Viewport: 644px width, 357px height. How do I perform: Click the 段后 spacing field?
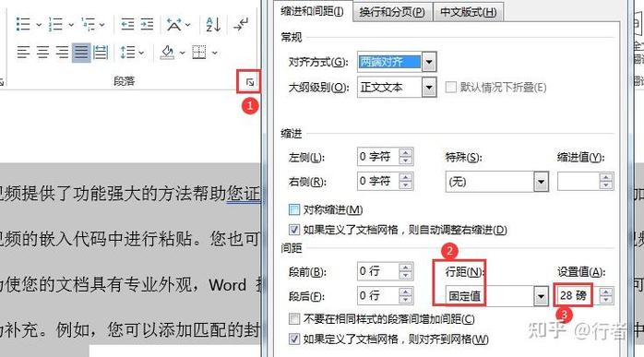pyautogui.click(x=378, y=295)
